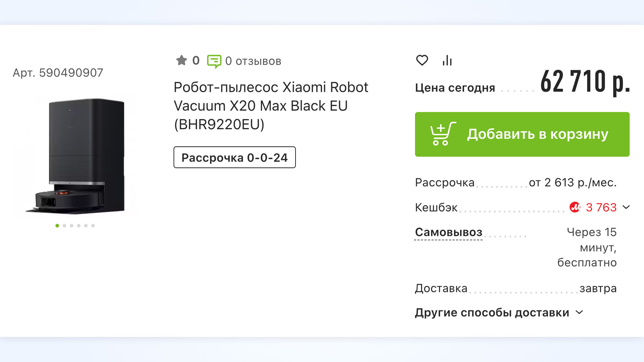
Task: Click the installment "от 2 613 р./мес." text
Action: click(x=572, y=183)
